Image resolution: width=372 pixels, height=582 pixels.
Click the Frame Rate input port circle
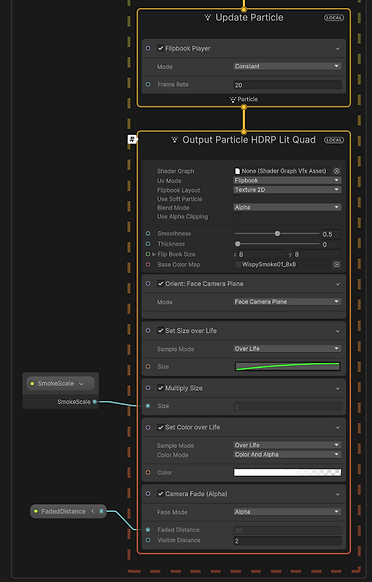[148, 85]
